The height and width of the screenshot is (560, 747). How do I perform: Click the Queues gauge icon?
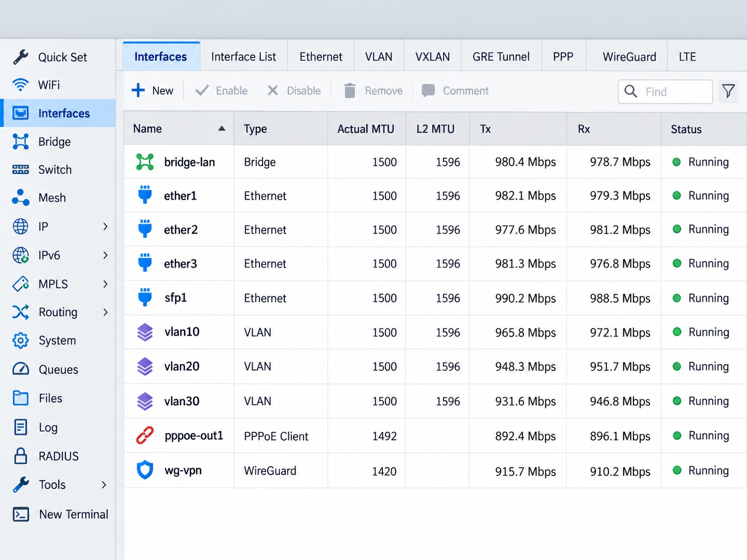point(21,369)
